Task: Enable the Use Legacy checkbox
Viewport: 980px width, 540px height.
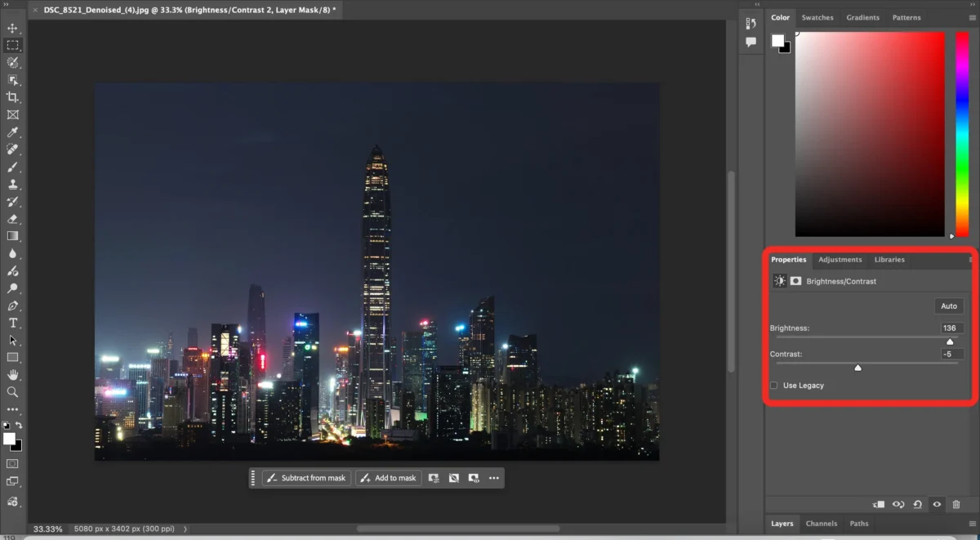Action: click(773, 385)
